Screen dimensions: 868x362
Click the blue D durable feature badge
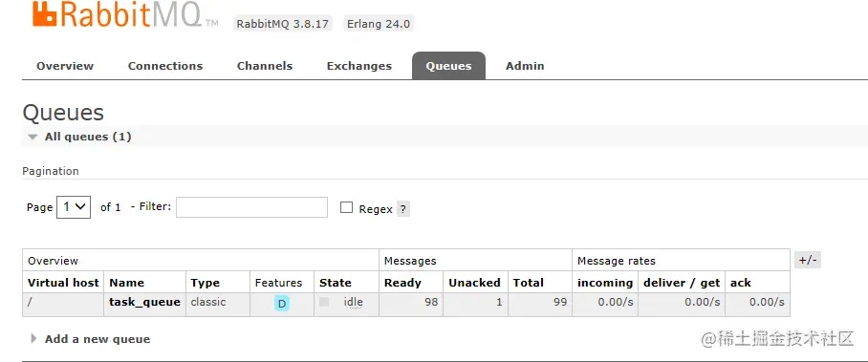coord(282,304)
